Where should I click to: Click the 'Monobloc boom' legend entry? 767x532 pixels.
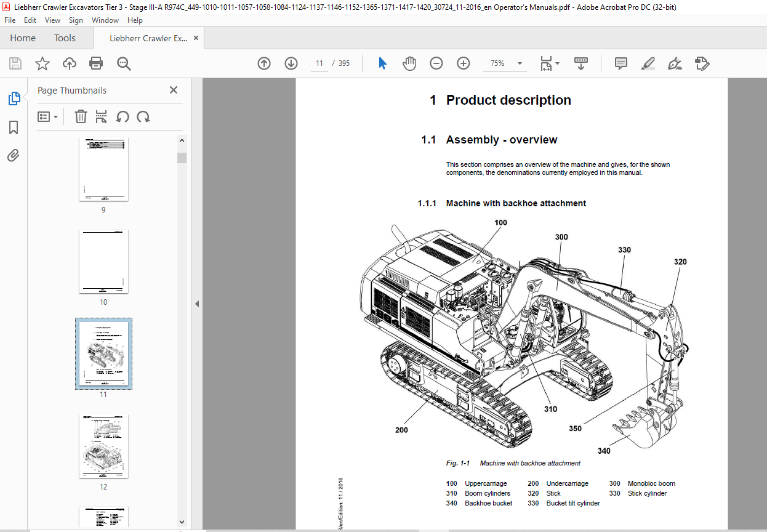pyautogui.click(x=651, y=484)
